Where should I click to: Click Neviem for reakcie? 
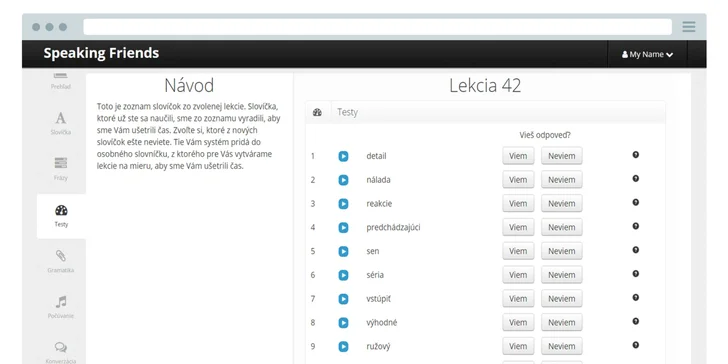click(x=561, y=203)
